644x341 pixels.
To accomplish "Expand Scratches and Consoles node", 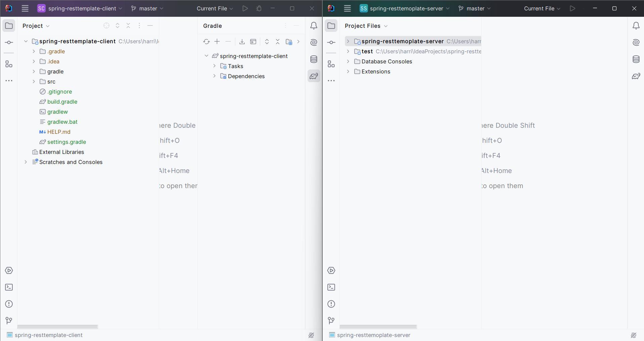I will tap(26, 162).
